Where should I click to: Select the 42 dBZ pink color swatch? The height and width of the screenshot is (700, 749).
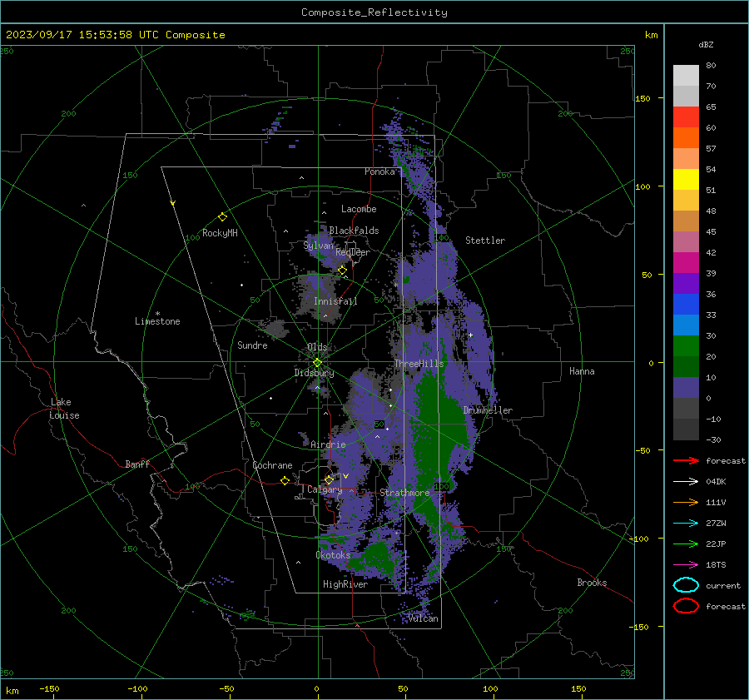click(x=686, y=241)
